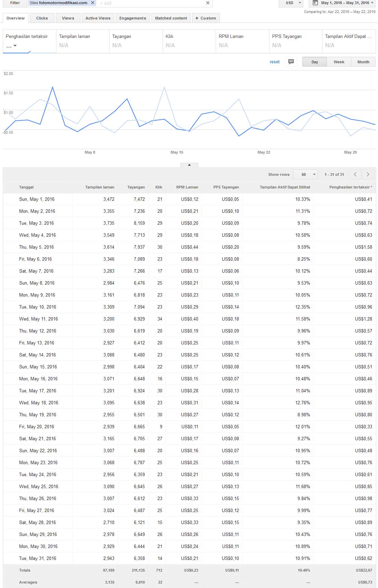Click the reset link above the chart
The image size is (378, 588).
click(275, 62)
